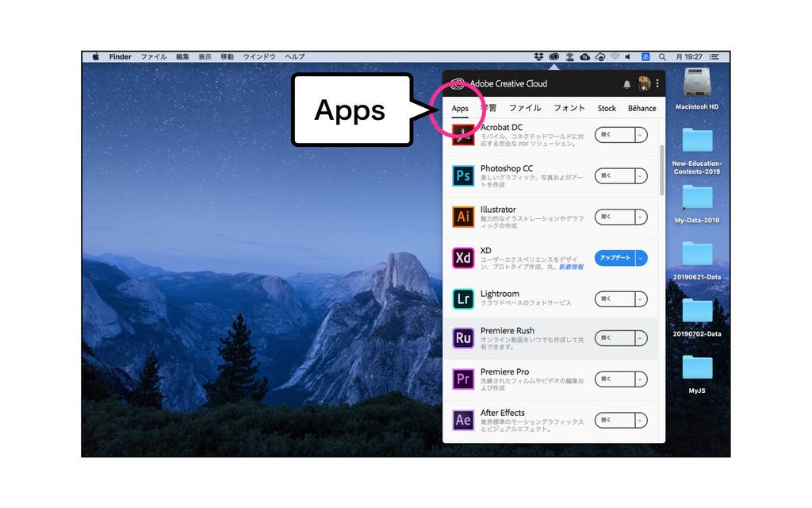Open the user profile avatar
Viewport: 812px width, 508px height.
(644, 83)
